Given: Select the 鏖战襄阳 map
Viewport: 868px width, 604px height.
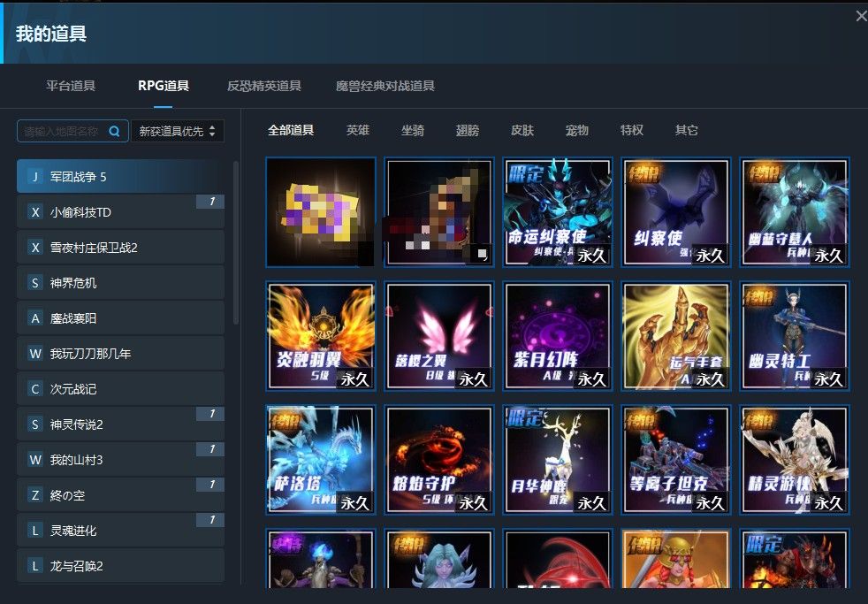Looking at the screenshot, I should coord(121,318).
